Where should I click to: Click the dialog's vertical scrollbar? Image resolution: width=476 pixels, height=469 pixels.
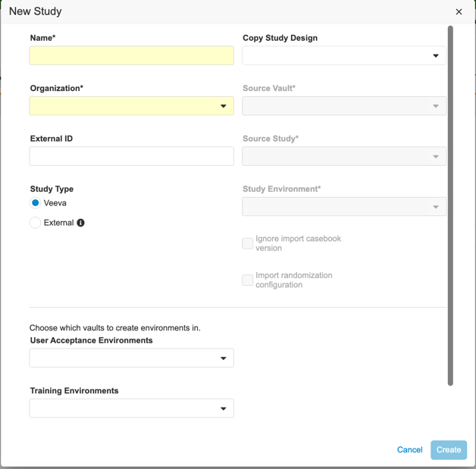coord(450,205)
